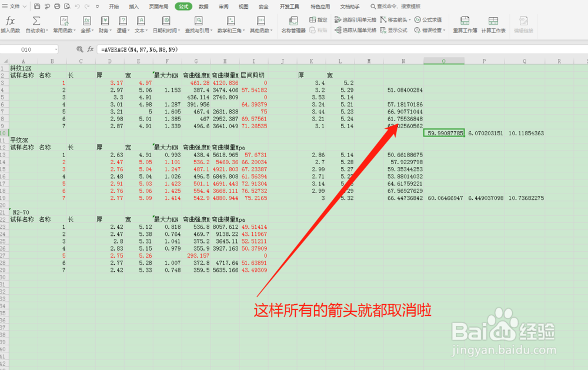Viewport: 588px width, 370px height.
Task: Open the Name Manager (名称管理器)
Action: point(293,26)
